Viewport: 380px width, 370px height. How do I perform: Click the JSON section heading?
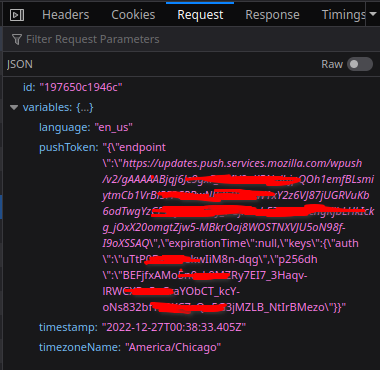pos(20,64)
